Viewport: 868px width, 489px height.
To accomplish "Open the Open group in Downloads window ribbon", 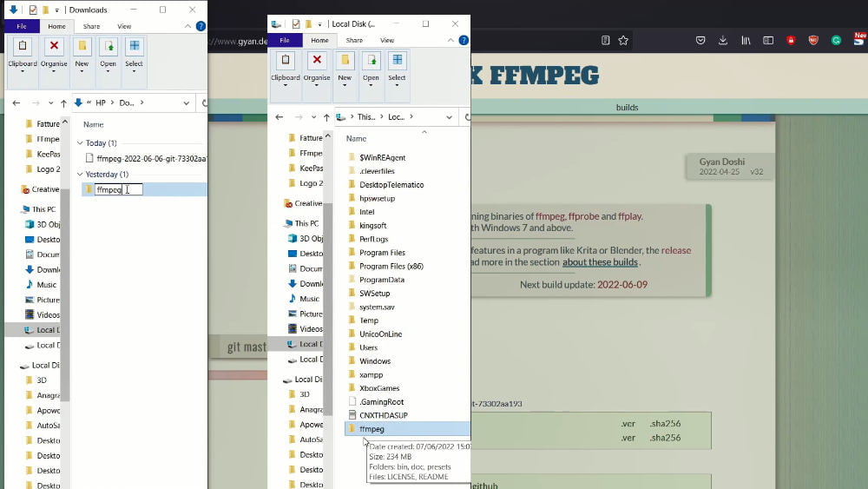I will coord(108,56).
